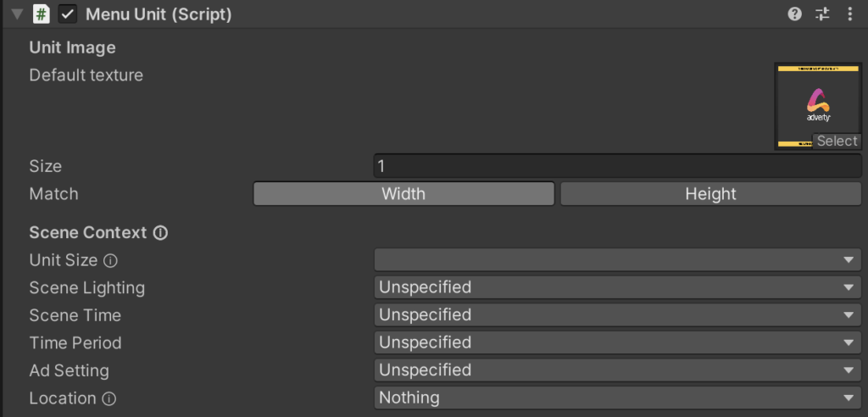Open the component presets icon
868x417 pixels.
[x=821, y=14]
